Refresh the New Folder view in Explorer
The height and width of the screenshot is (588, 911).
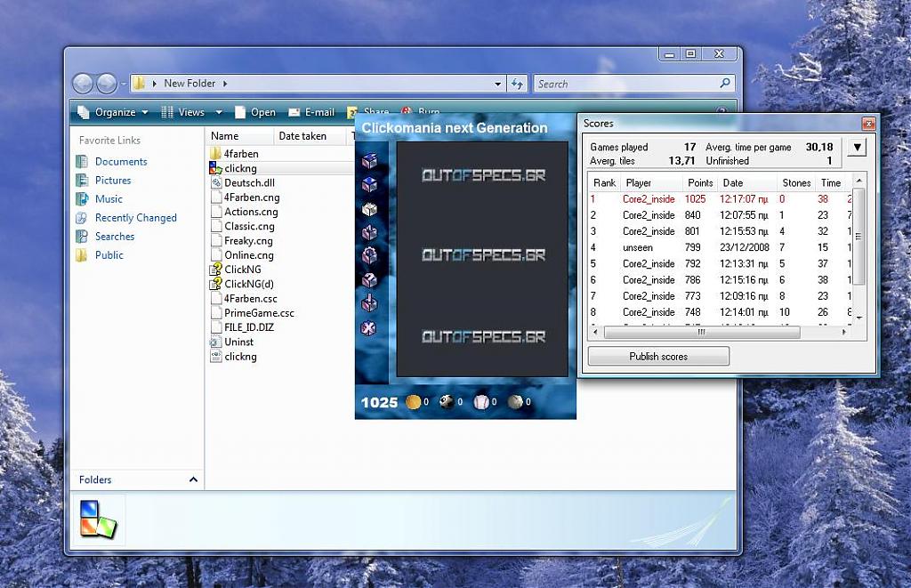517,84
